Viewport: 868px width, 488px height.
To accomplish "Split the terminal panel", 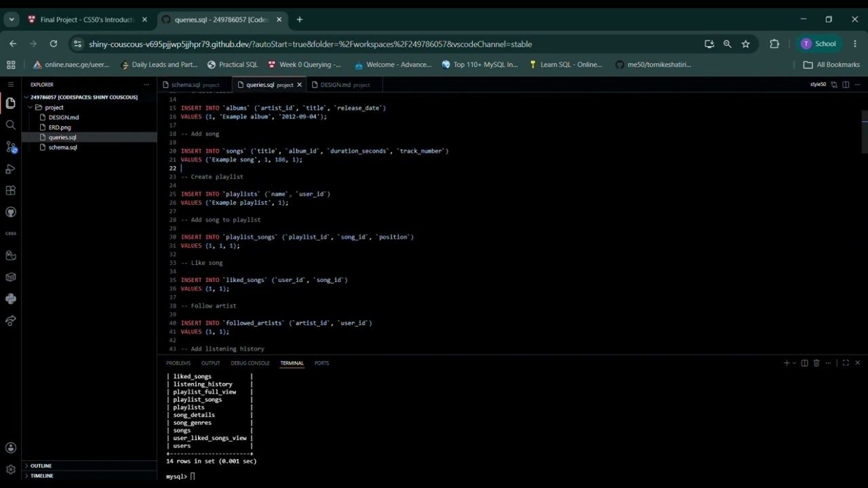I will coord(805,363).
